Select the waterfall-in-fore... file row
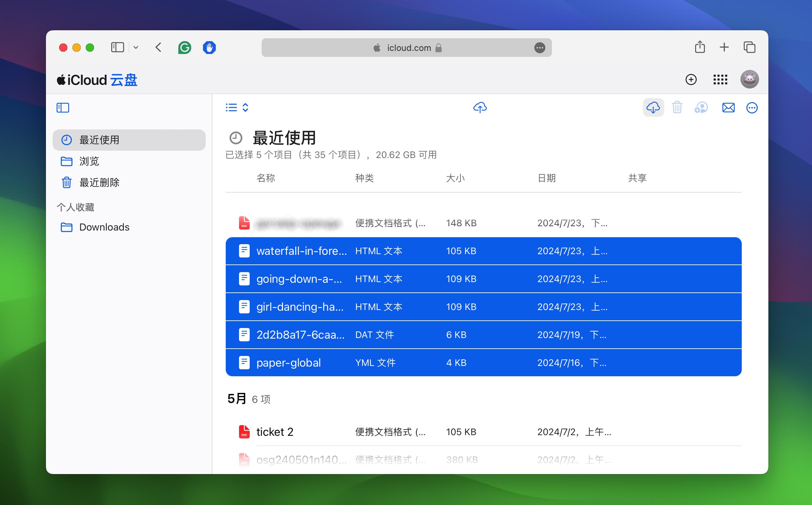812x505 pixels. [483, 251]
